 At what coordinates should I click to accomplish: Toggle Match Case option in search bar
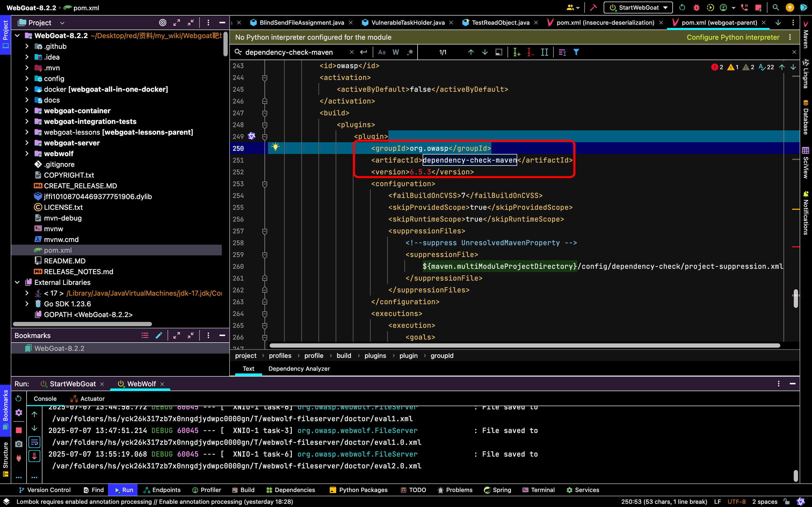382,52
